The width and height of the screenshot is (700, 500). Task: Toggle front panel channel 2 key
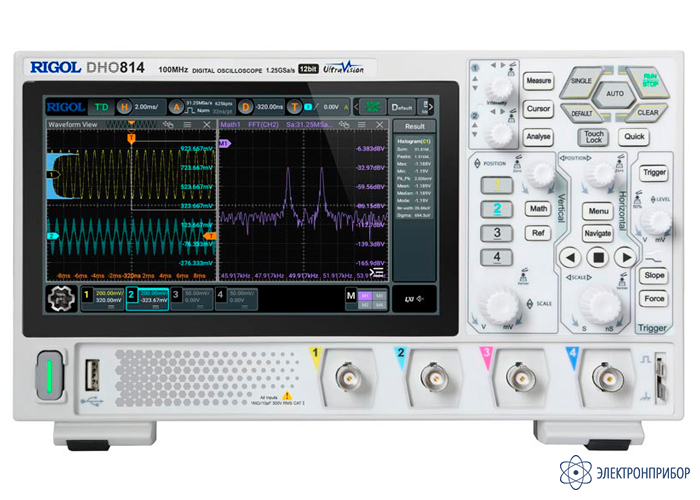click(497, 209)
